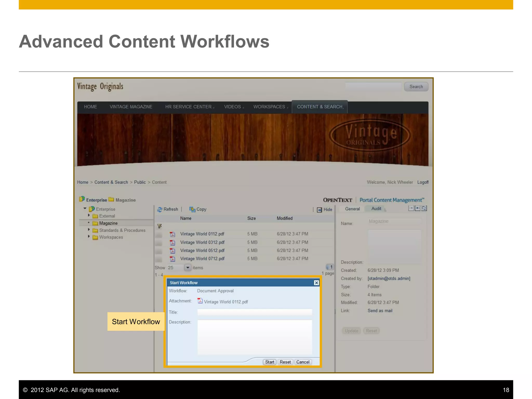Click the Modified column header
Image resolution: width=532 pixels, height=399 pixels.
coord(285,218)
